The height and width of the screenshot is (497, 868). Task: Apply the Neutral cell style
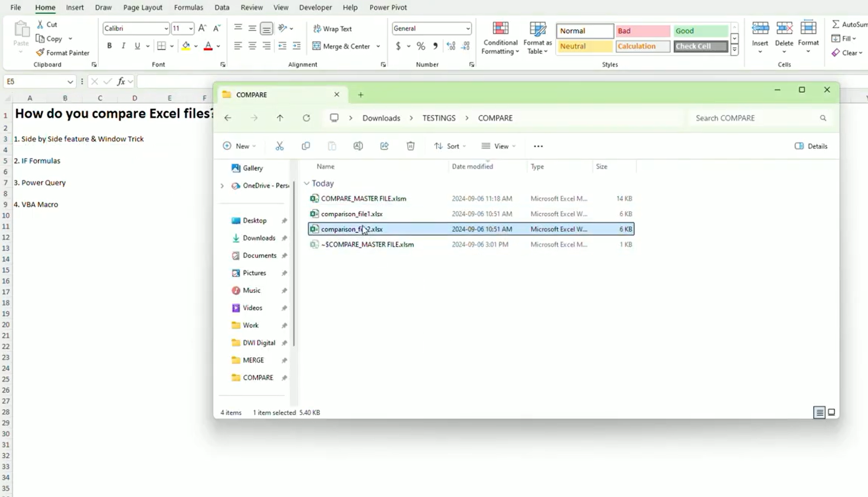(584, 47)
